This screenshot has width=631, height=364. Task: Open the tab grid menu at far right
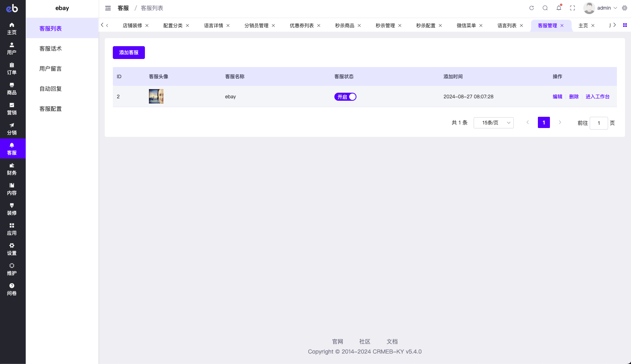pyautogui.click(x=625, y=25)
